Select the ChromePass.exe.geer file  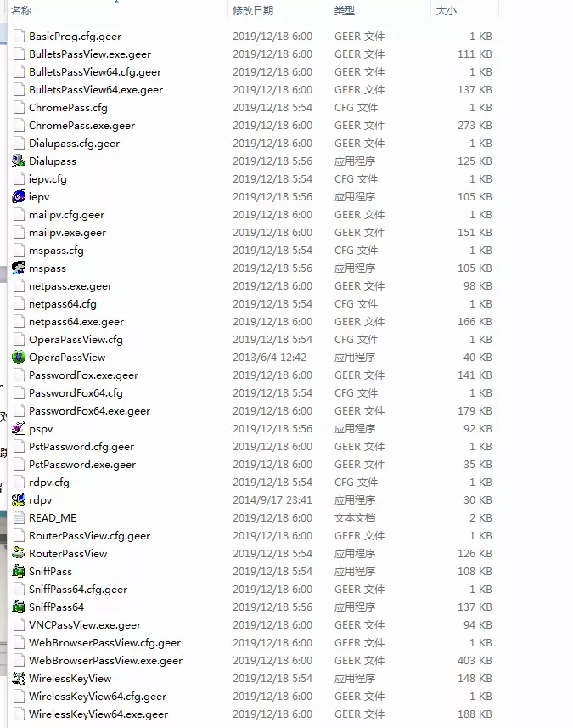click(x=81, y=126)
